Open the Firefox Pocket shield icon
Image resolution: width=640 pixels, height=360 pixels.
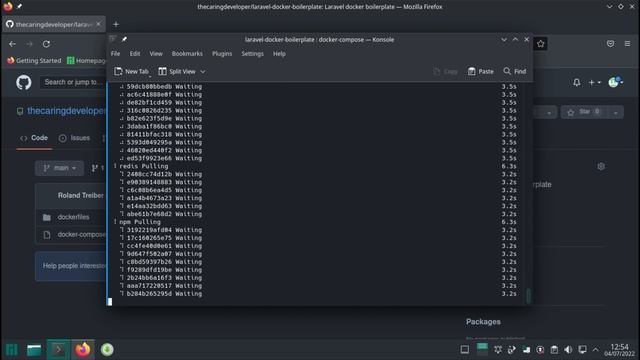pos(611,44)
